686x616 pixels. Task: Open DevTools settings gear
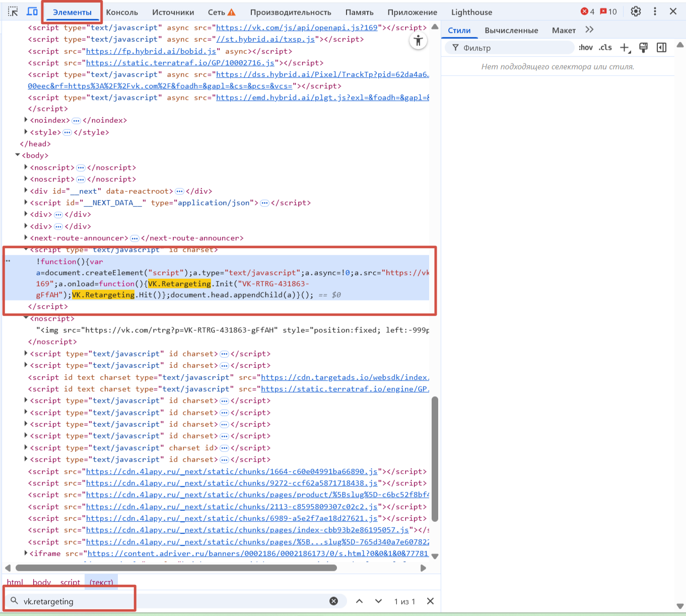[x=636, y=12]
